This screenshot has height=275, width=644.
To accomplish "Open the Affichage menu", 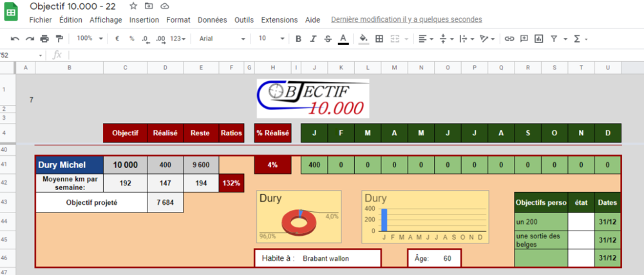I will (106, 20).
